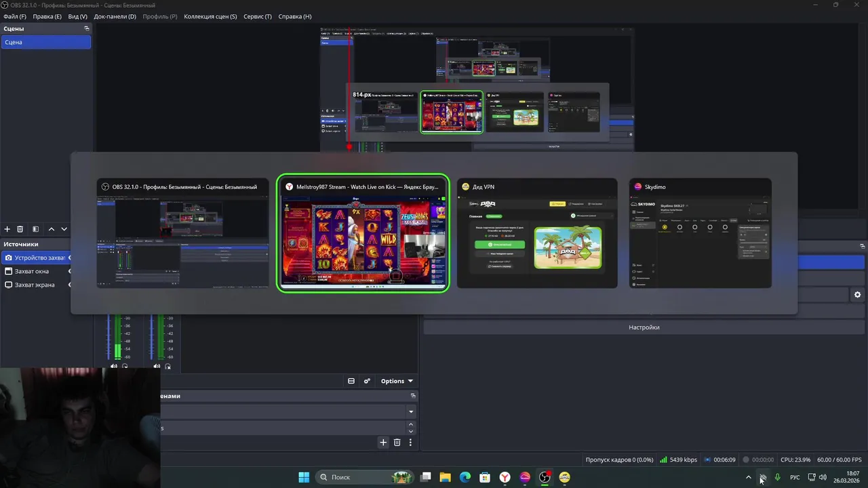Image resolution: width=868 pixels, height=488 pixels.
Task: Click the Настройки button
Action: (x=644, y=327)
